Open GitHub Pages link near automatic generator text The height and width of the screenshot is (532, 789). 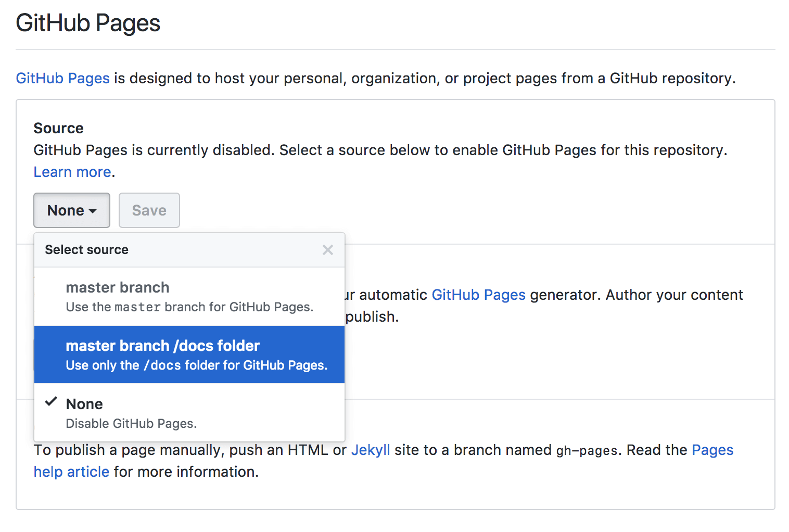click(x=479, y=295)
